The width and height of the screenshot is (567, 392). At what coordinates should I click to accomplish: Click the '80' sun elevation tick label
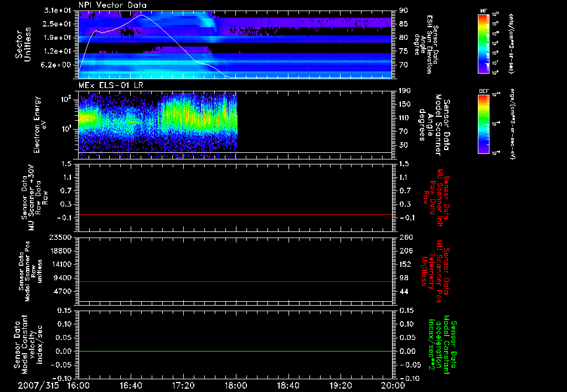[404, 38]
